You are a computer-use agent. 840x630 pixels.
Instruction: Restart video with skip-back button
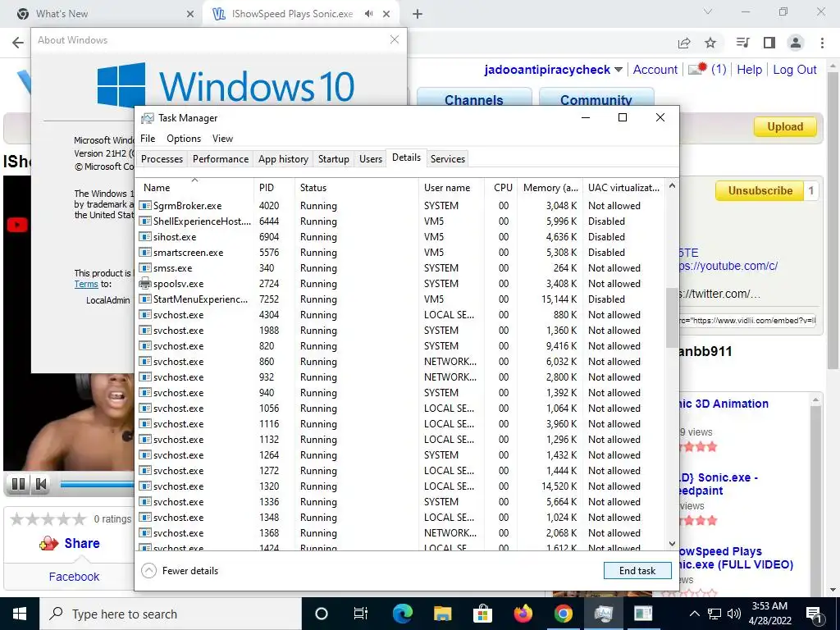coord(41,484)
